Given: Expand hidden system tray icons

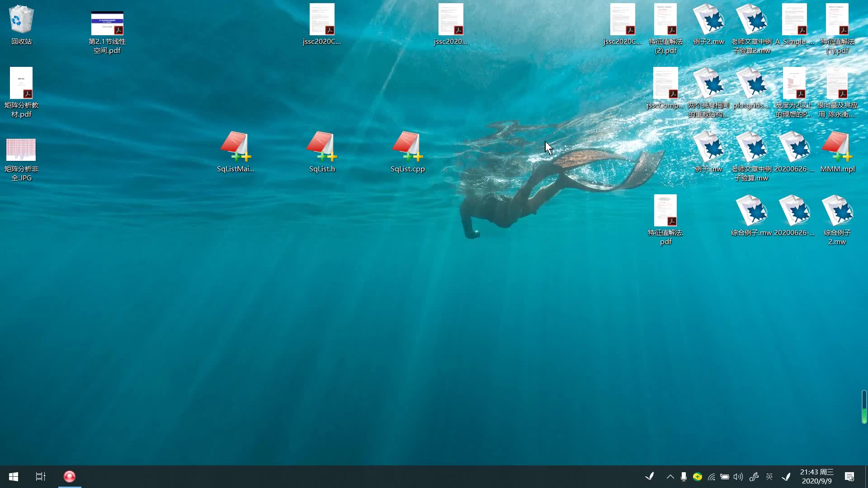Looking at the screenshot, I should [x=670, y=477].
